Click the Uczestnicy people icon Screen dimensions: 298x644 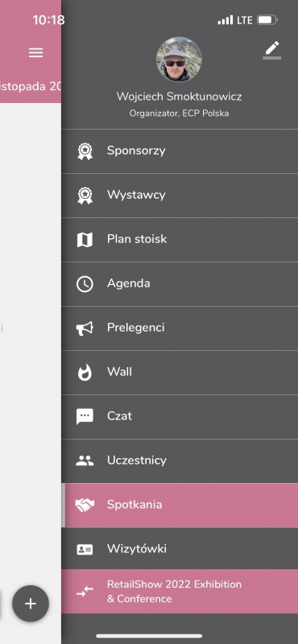(x=85, y=460)
